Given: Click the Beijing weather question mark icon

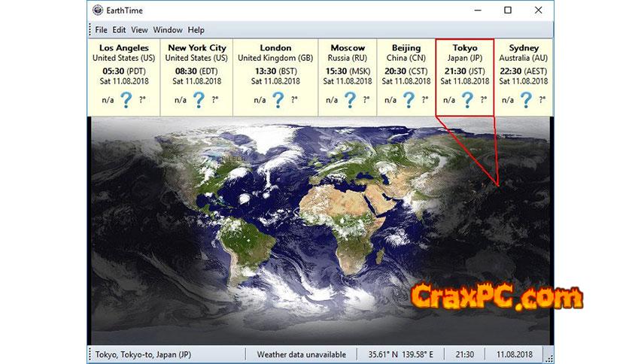Looking at the screenshot, I should pyautogui.click(x=408, y=100).
